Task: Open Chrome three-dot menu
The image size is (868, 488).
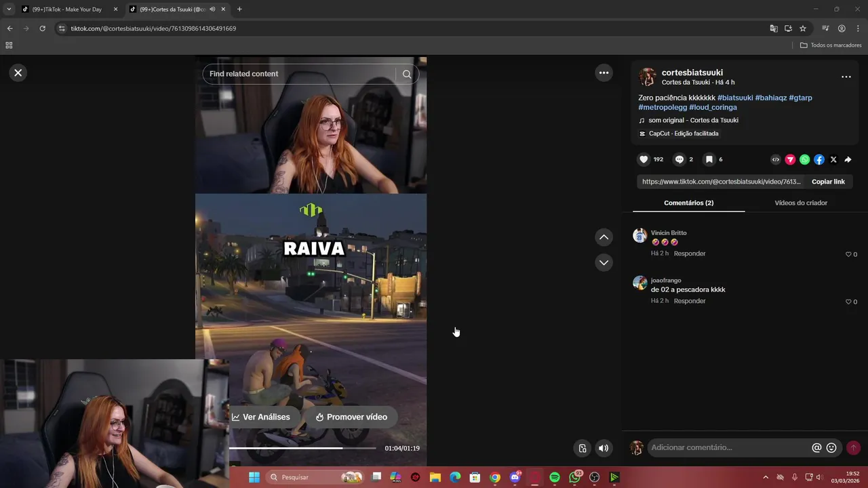Action: (858, 28)
